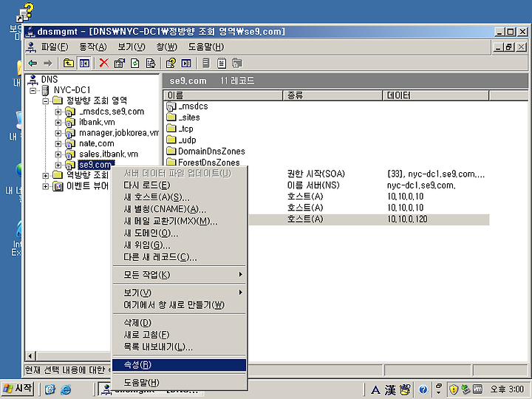Click the New Zone toolbar icon at far right
This screenshot has width=532, height=399.
(237, 63)
